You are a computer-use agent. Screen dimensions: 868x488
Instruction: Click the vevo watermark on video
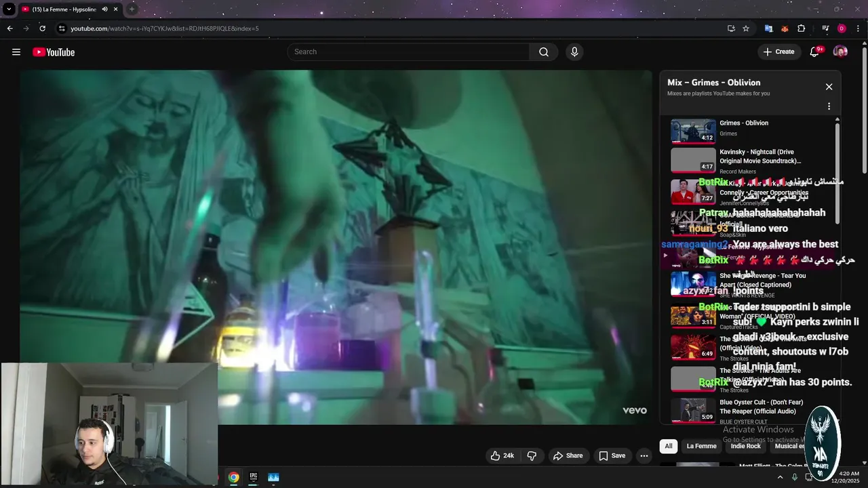point(635,410)
